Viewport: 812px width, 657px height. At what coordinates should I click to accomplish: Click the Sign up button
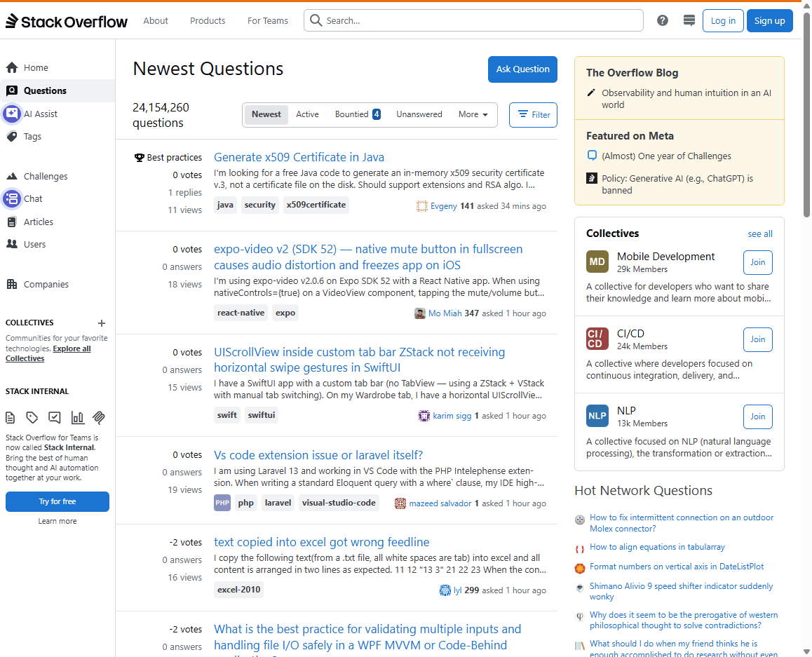point(769,21)
